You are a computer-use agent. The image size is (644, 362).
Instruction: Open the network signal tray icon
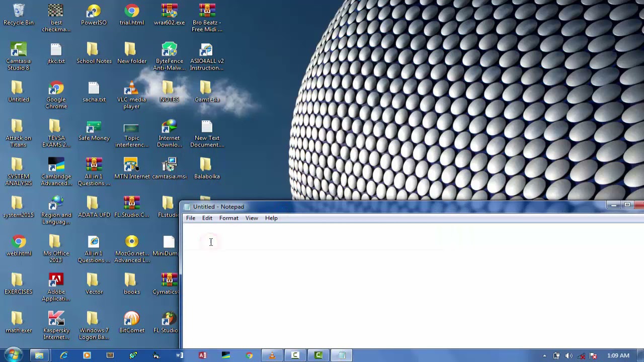[x=582, y=356]
